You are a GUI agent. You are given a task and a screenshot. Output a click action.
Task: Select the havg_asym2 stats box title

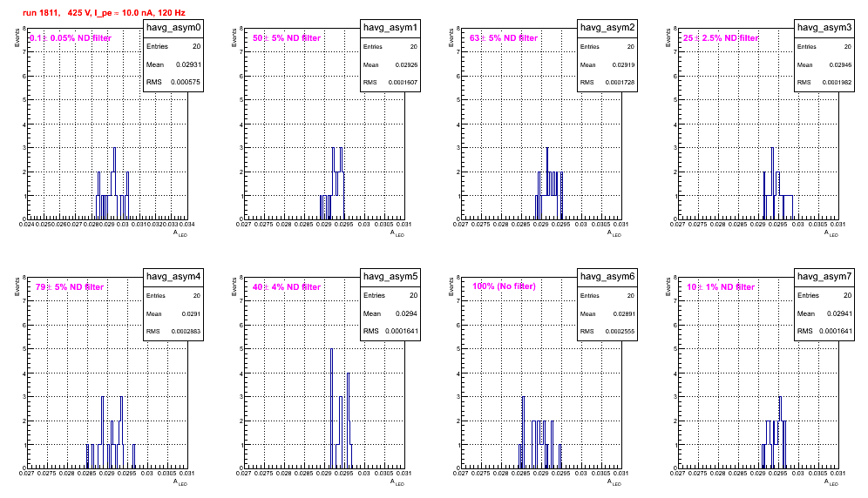pyautogui.click(x=607, y=28)
